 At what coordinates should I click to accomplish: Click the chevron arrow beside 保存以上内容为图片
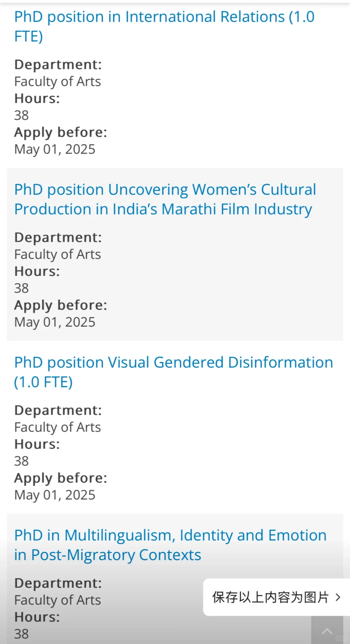pos(338,597)
